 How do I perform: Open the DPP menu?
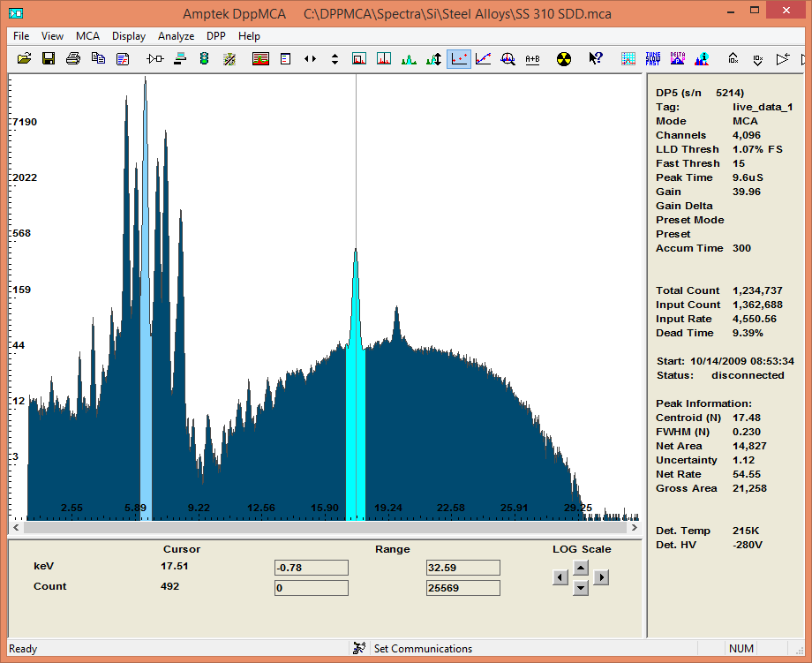[x=216, y=35]
